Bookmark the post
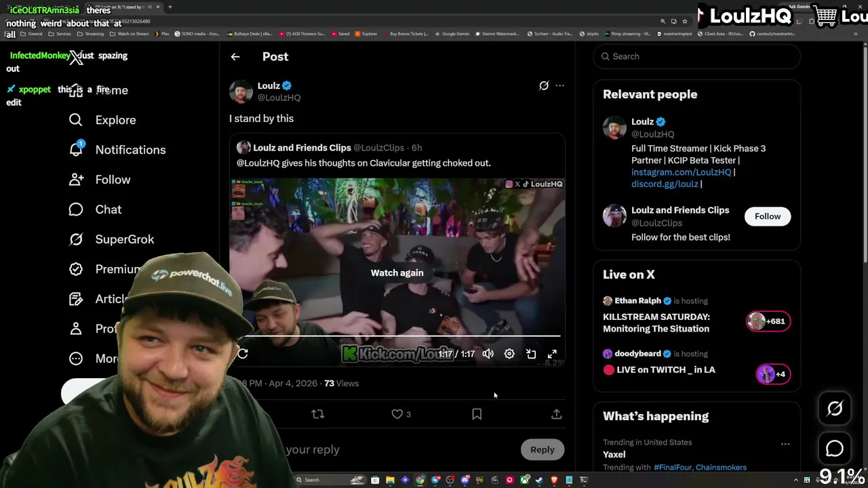Viewport: 868px width, 488px height. tap(477, 414)
